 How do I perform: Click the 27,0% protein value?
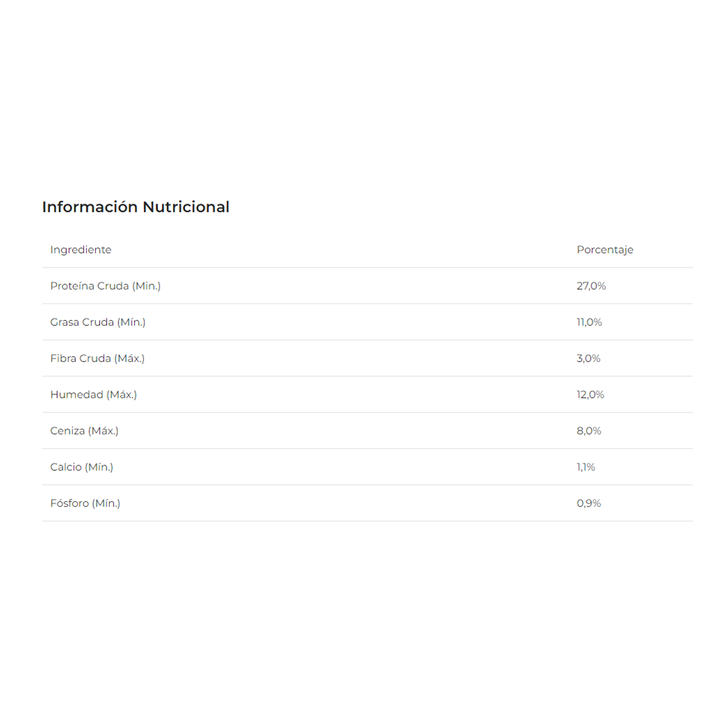591,286
